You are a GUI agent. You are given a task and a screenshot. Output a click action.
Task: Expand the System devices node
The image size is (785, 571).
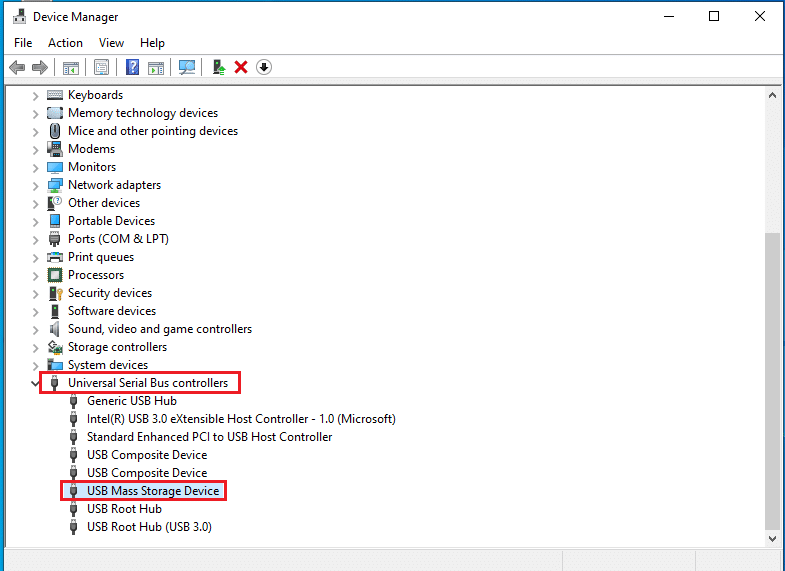point(36,366)
